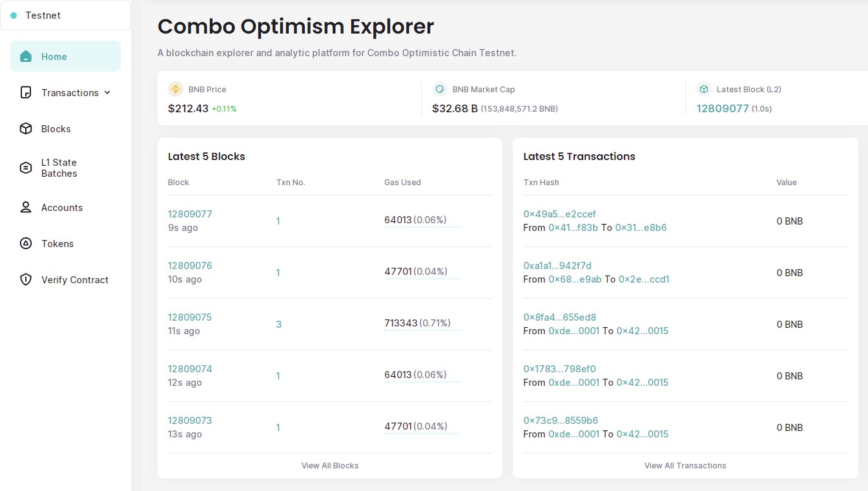Click the Value column header
This screenshot has width=868, height=491.
(x=787, y=183)
